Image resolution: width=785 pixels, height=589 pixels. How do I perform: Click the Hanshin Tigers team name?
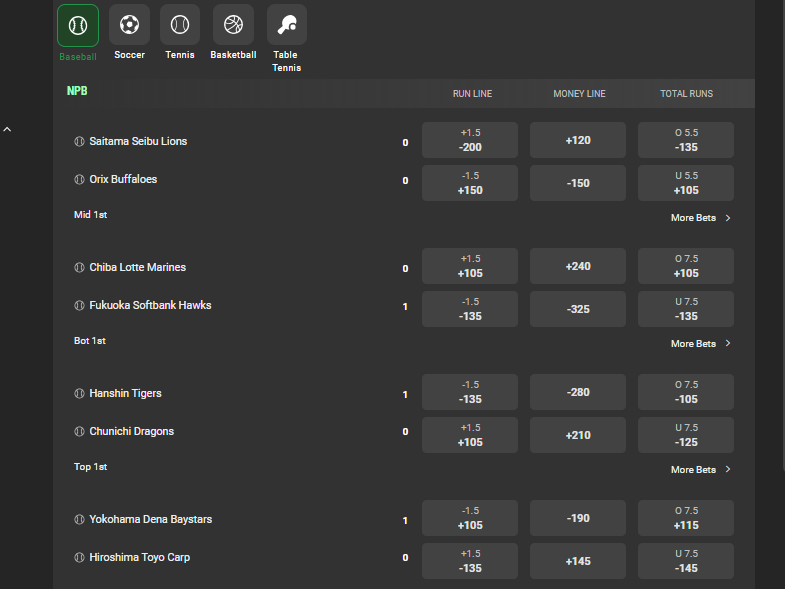point(126,393)
